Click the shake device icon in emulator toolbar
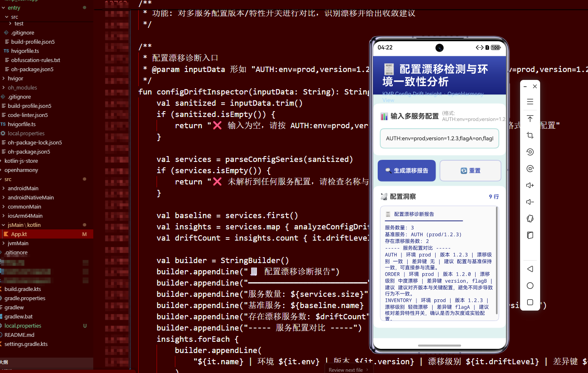Viewport: 588px width, 373px height. coord(530,219)
